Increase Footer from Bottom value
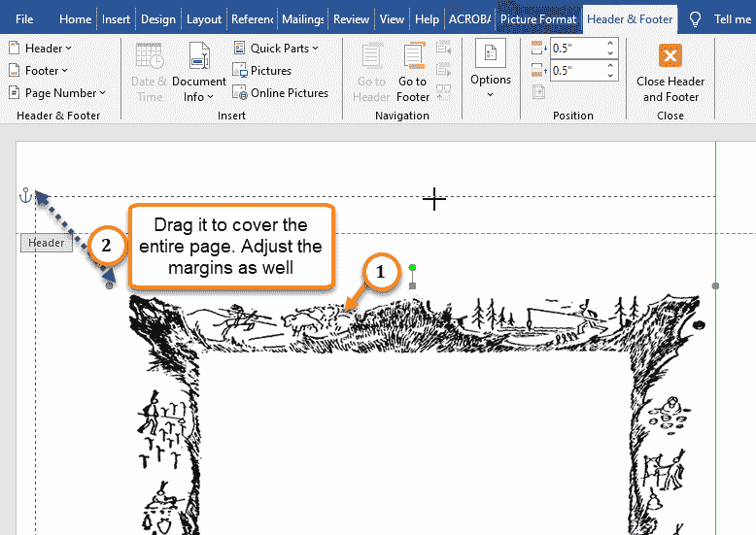 point(610,66)
